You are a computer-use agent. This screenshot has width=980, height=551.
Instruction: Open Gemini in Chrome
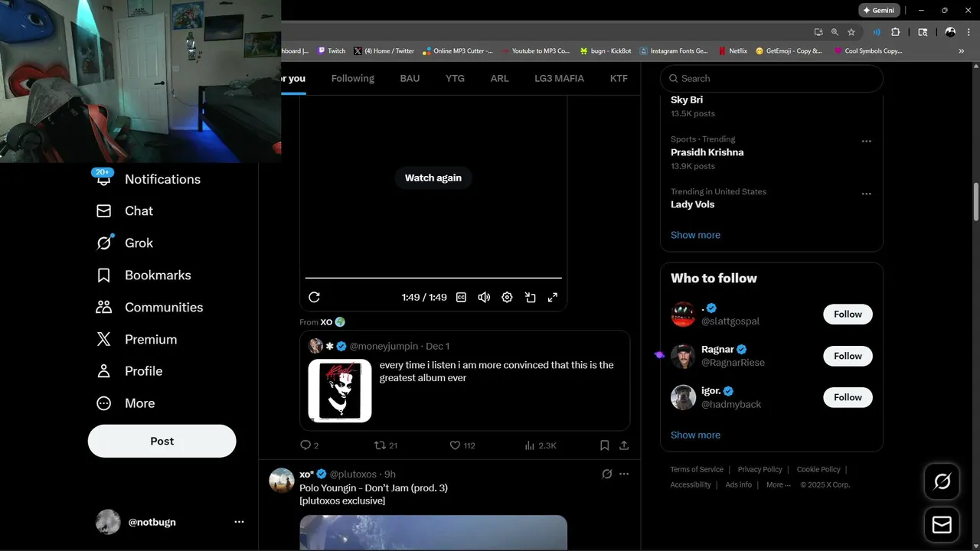click(878, 11)
